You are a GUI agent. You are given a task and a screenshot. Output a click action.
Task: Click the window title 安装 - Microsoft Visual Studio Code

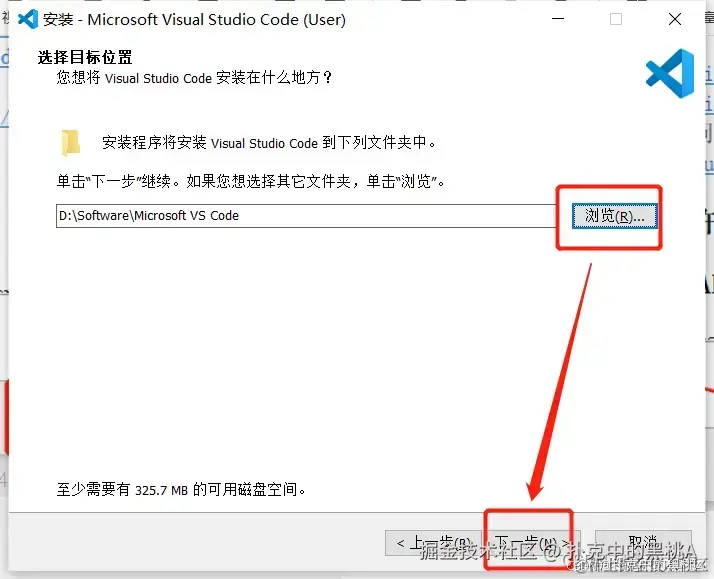point(194,20)
